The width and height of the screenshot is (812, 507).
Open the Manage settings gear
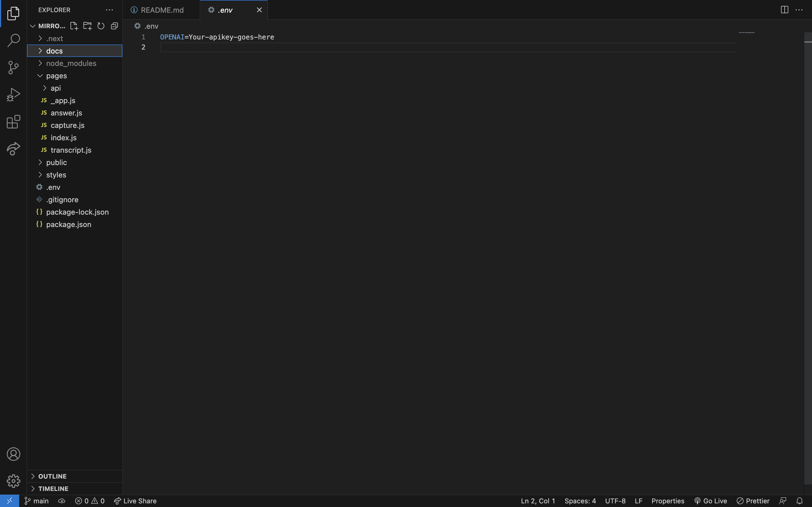point(14,481)
